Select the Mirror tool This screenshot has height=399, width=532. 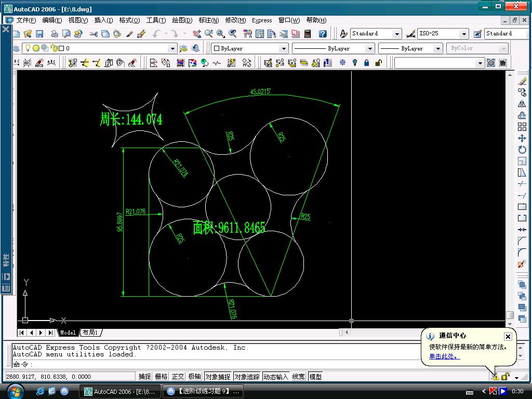522,104
